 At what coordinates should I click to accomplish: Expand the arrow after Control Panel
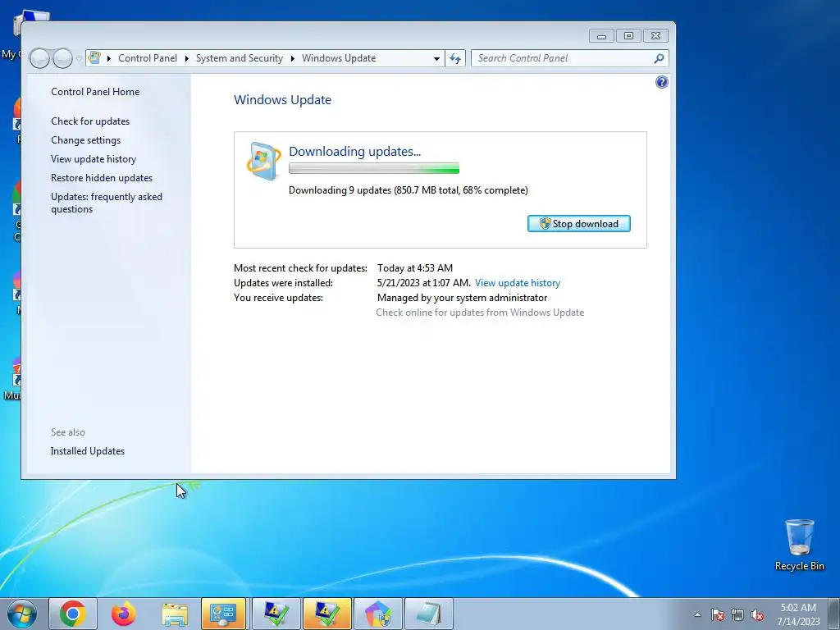click(186, 58)
